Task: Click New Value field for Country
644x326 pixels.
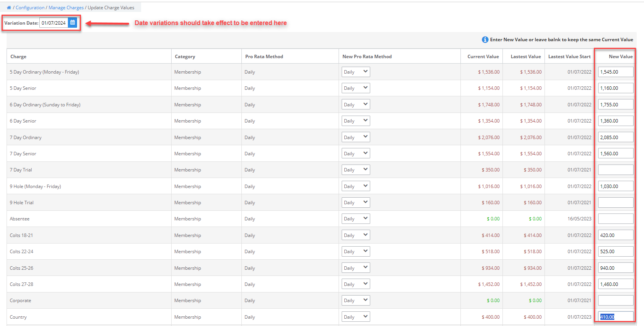Action: (x=615, y=317)
